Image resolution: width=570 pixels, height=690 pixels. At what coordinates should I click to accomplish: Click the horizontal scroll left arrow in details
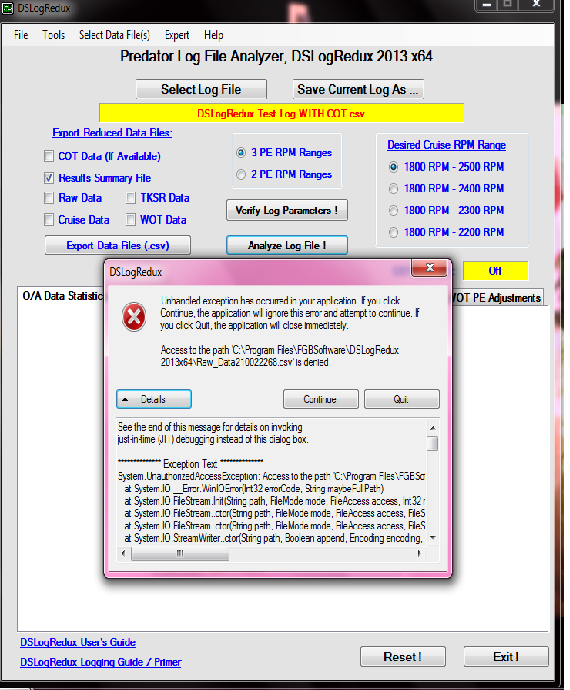[123, 553]
